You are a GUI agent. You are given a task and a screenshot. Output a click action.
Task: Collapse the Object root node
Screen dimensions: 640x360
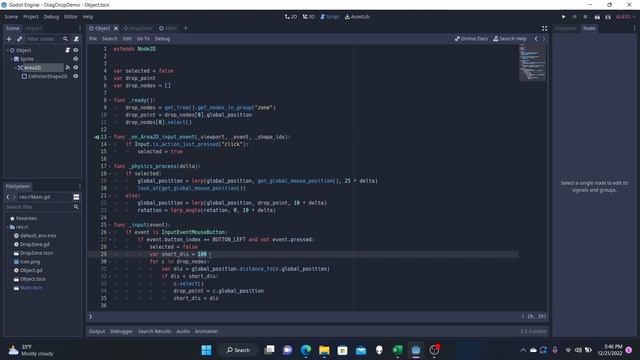click(7, 50)
